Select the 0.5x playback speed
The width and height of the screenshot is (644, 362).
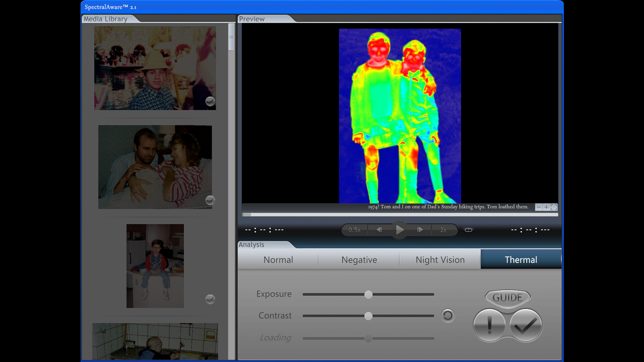click(x=354, y=230)
